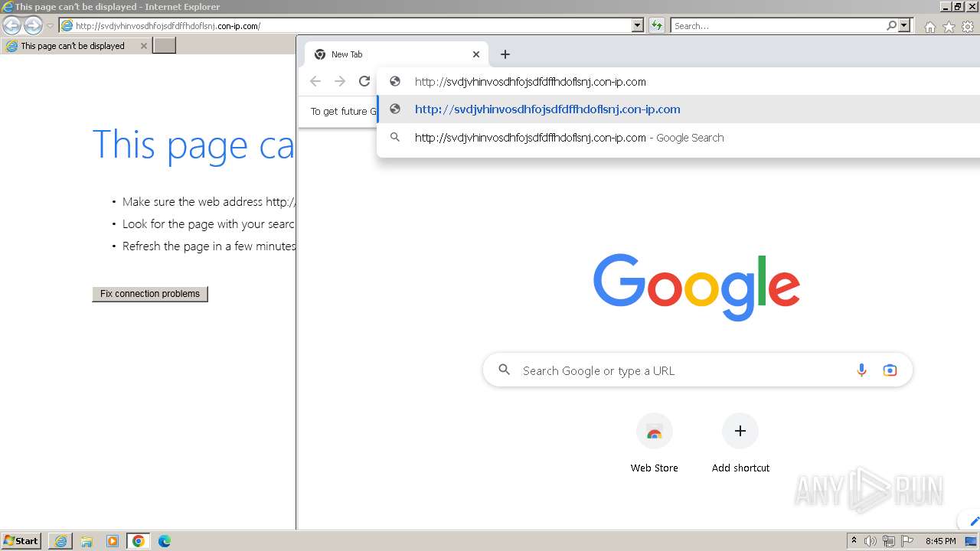Switch to Chrome on taskbar
Screen dimensions: 980x551
pyautogui.click(x=138, y=541)
